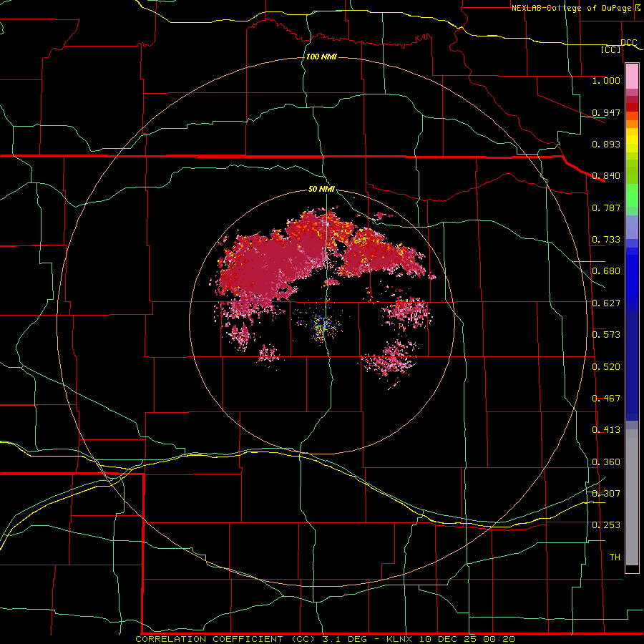Select the 0.627 scale value
The image size is (644, 644).
point(606,303)
